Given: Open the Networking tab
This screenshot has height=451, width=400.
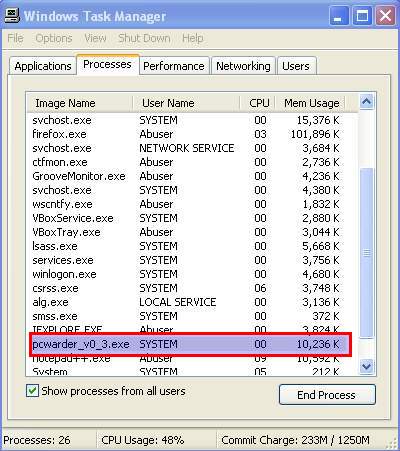Looking at the screenshot, I should [243, 66].
